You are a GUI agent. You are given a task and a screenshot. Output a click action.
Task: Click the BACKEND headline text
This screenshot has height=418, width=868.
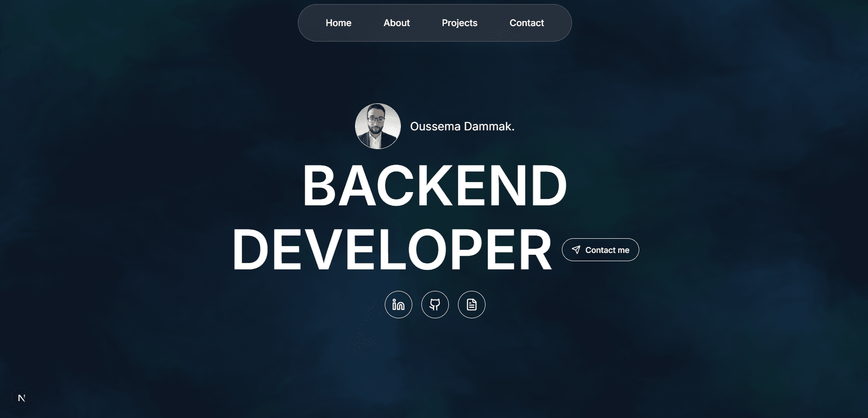[x=434, y=185]
